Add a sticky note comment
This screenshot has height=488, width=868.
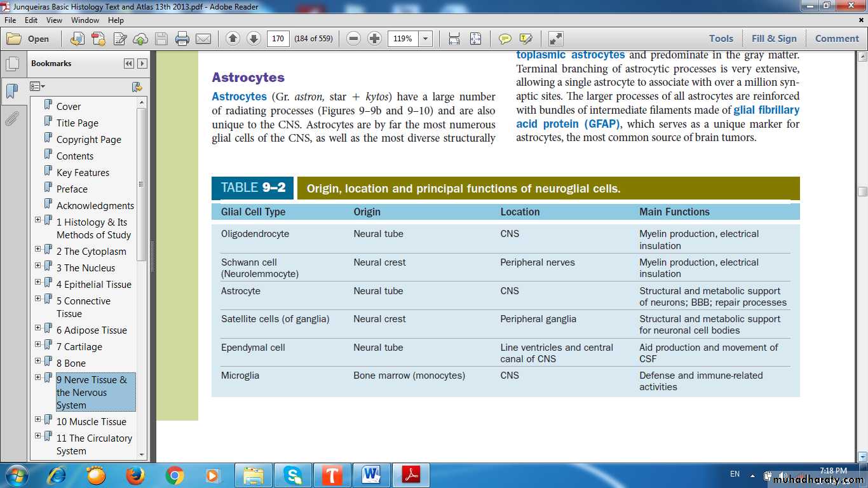(x=505, y=39)
